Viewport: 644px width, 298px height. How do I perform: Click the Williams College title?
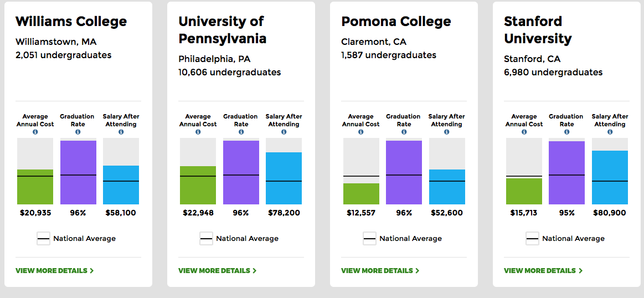(x=71, y=22)
